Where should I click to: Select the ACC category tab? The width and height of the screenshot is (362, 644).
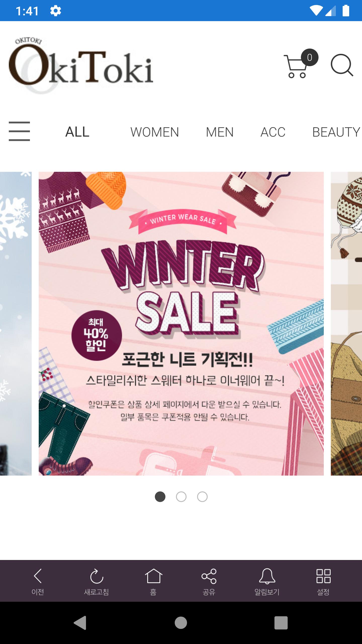click(273, 132)
